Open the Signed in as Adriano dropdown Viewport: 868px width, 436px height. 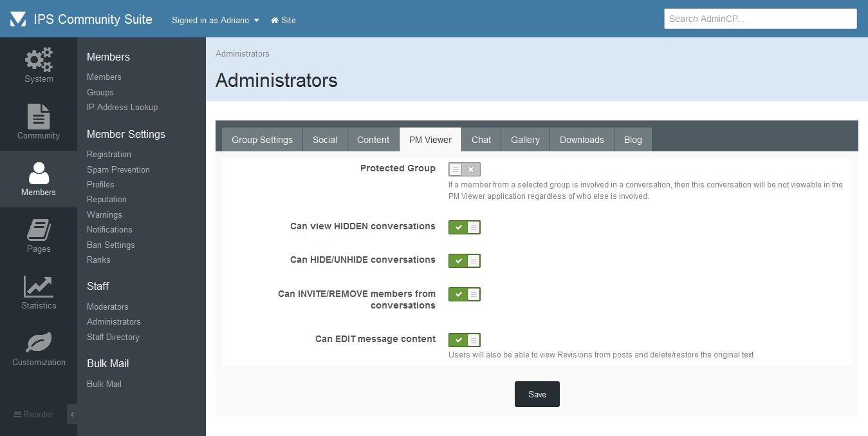[216, 20]
